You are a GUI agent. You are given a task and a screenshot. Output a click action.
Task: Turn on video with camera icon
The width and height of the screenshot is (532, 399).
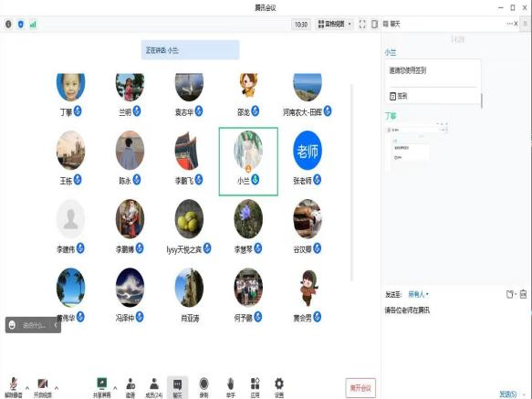tap(42, 387)
